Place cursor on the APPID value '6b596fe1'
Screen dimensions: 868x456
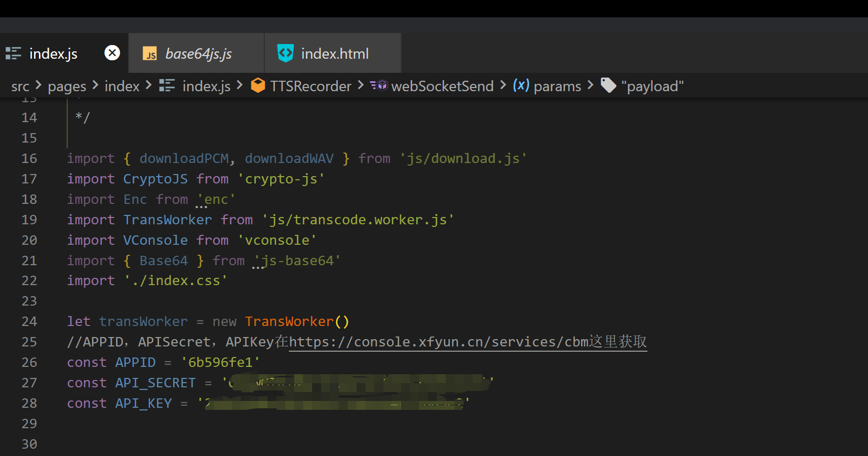pos(220,362)
